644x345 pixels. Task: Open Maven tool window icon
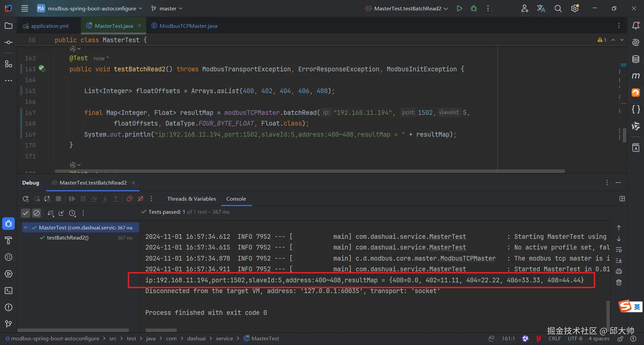pos(636,76)
